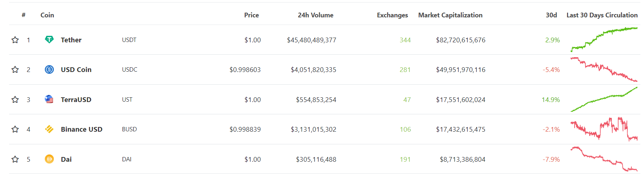The height and width of the screenshot is (174, 644).
Task: Click the TerraUSD logo icon
Action: click(49, 99)
